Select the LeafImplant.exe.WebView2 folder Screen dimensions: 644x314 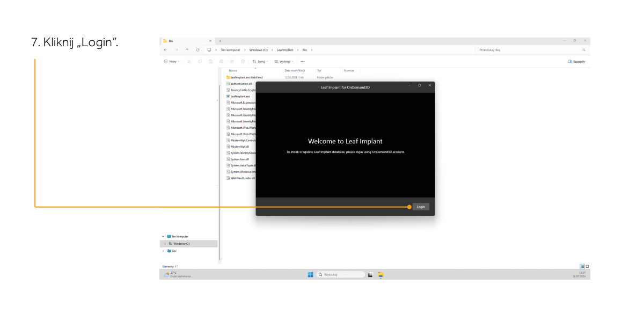pyautogui.click(x=245, y=77)
